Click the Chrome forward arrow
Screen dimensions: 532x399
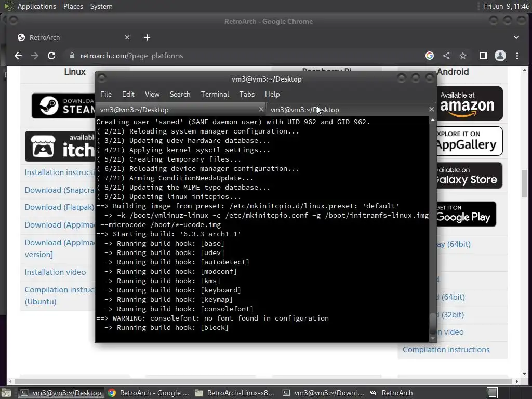(x=35, y=56)
